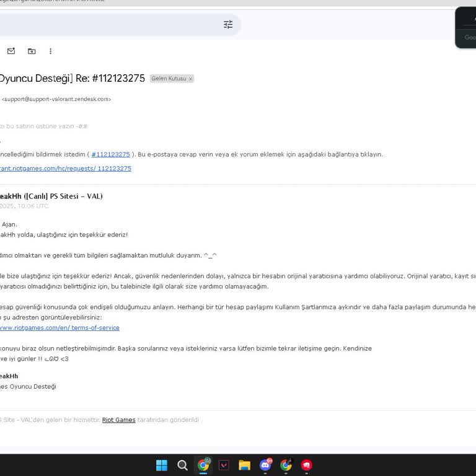The image size is (476, 476).
Task: Open the riotgames.com/hc/requests link
Action: [x=66, y=169]
